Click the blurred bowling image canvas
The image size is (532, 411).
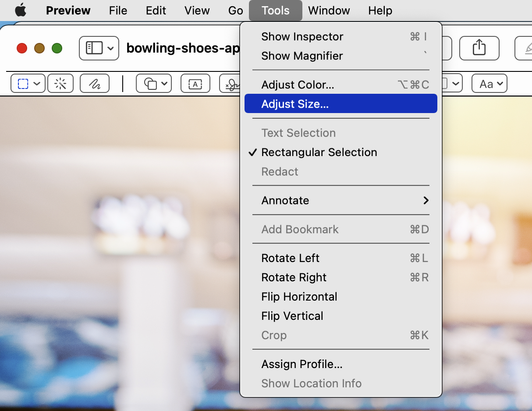tap(120, 253)
